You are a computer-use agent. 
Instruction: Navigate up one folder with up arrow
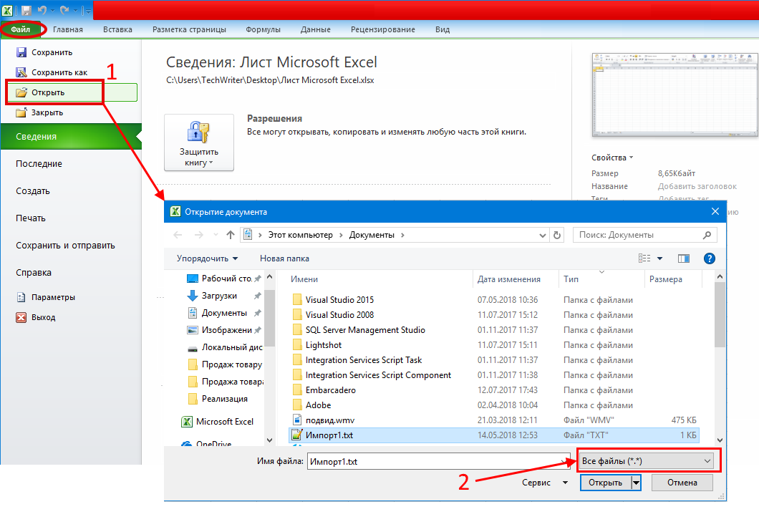pos(231,235)
